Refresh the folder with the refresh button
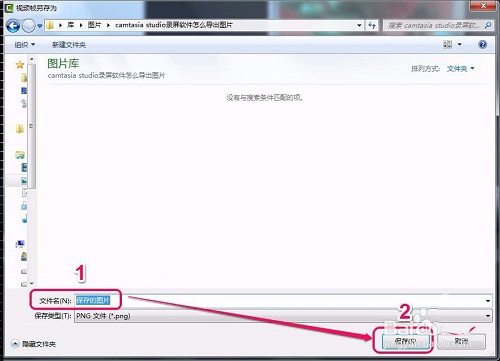 click(x=372, y=25)
